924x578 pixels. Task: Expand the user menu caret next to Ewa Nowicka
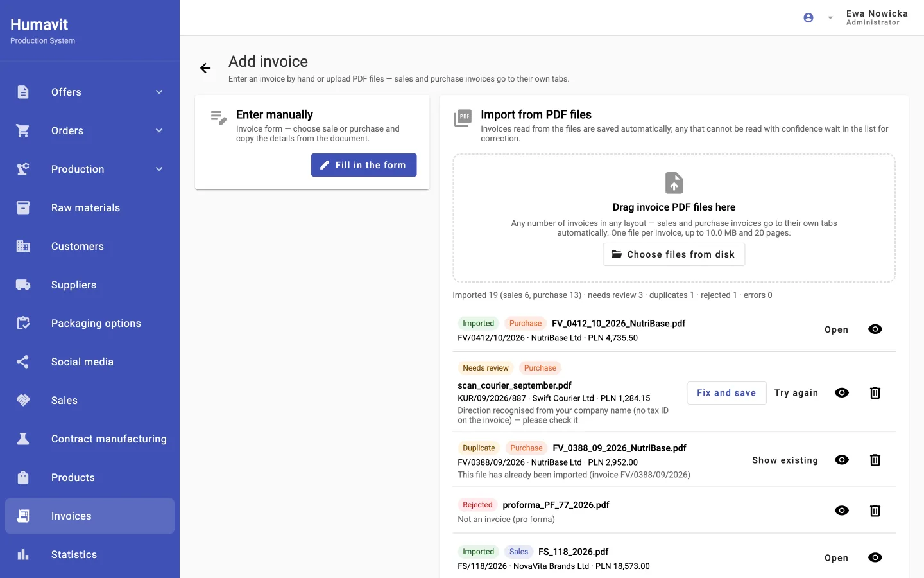[x=830, y=18]
